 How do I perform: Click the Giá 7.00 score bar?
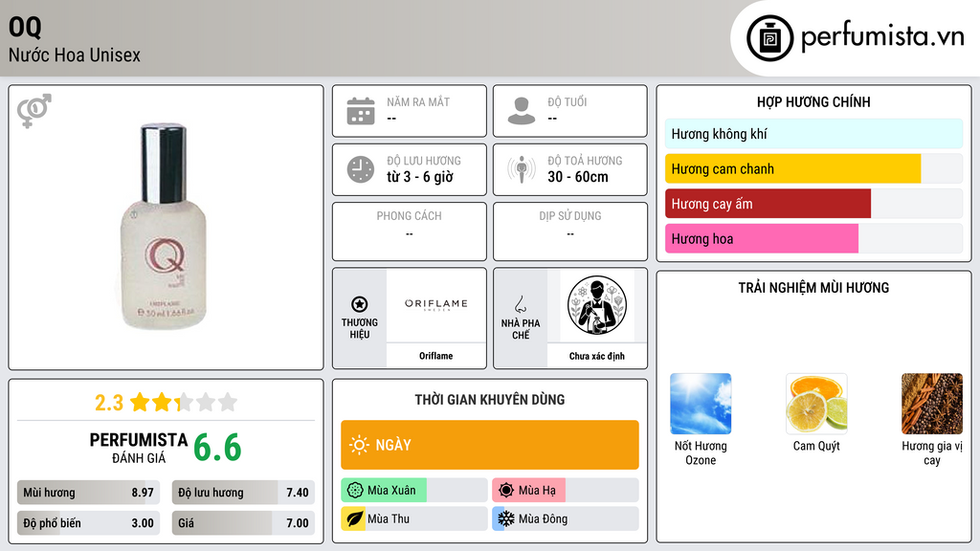tap(243, 523)
